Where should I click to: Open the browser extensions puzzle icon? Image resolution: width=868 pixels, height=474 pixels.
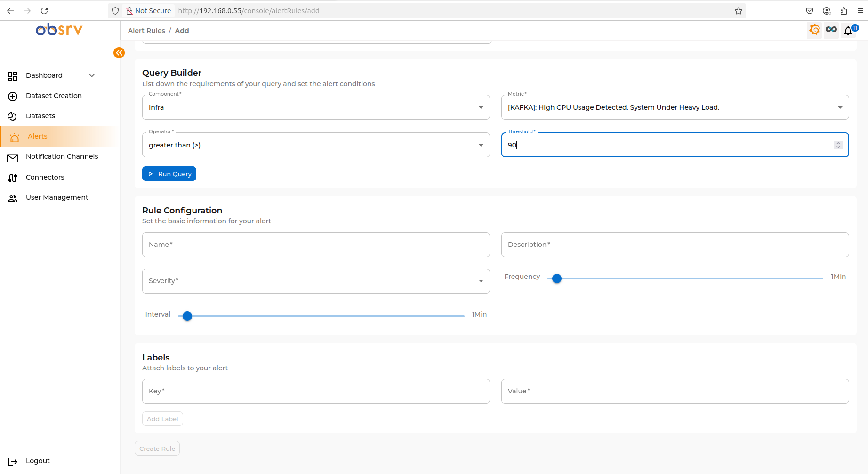[844, 11]
